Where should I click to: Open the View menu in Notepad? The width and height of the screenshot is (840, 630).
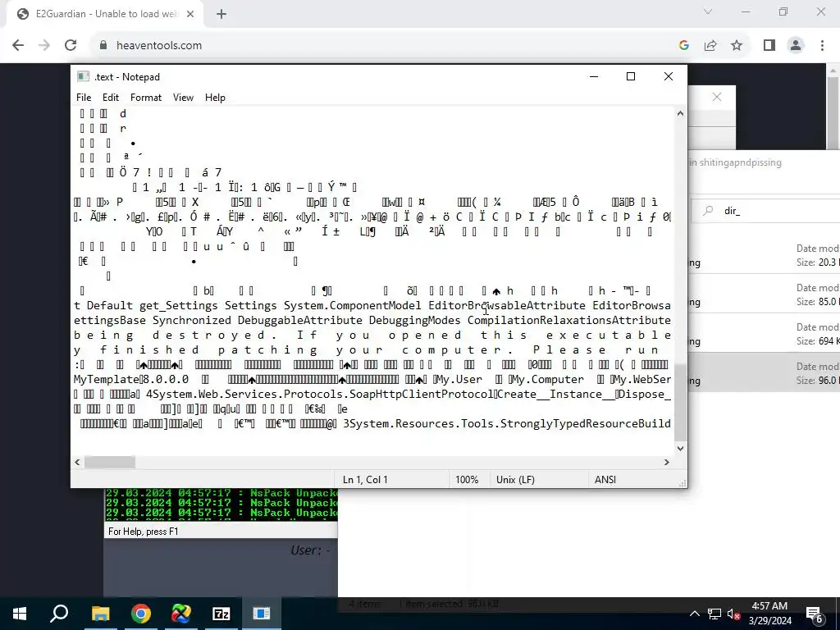click(x=183, y=98)
